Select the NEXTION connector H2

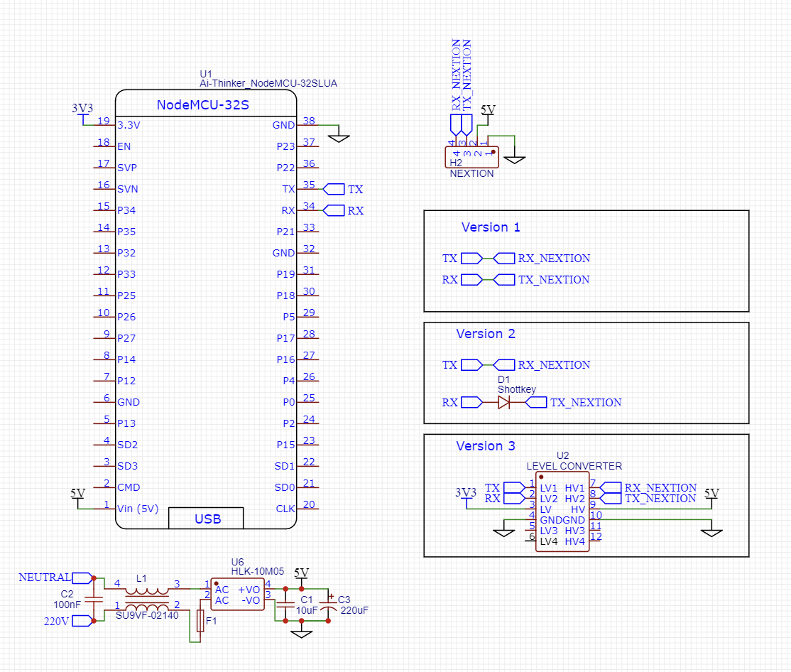coord(472,156)
